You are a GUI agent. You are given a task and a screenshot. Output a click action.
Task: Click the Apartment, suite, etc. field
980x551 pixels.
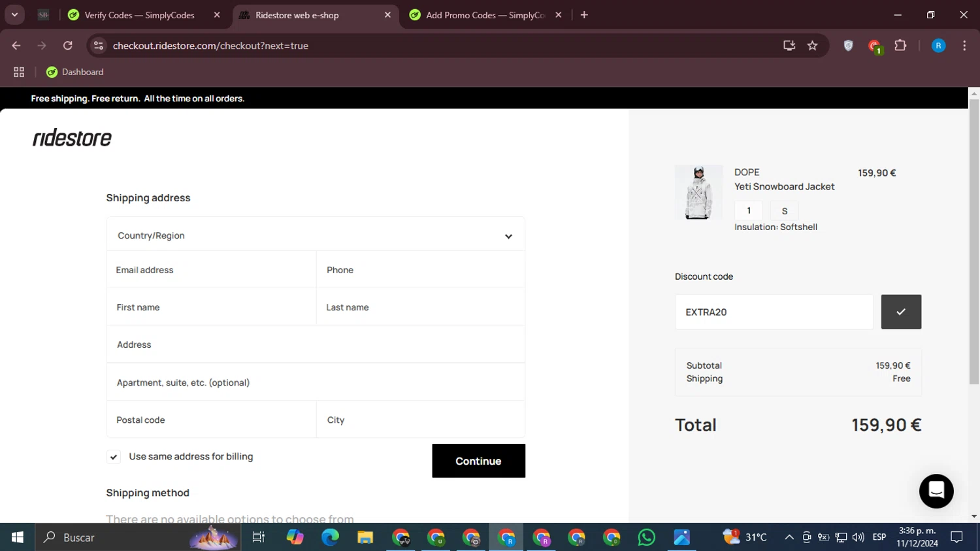coord(316,382)
